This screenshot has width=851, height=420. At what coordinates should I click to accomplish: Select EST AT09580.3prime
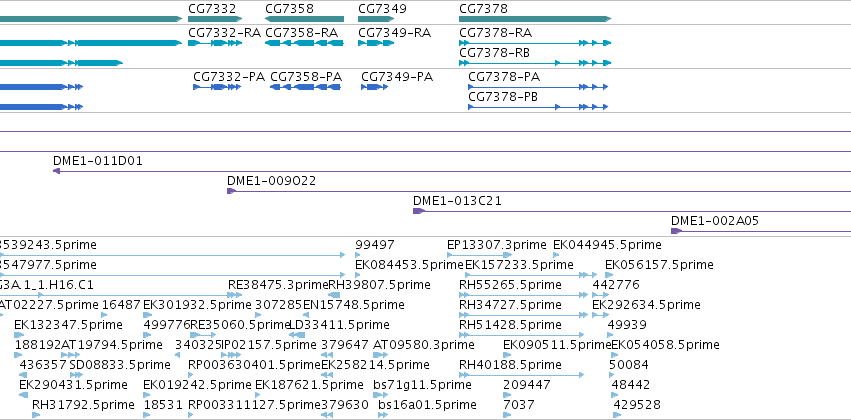tap(424, 345)
